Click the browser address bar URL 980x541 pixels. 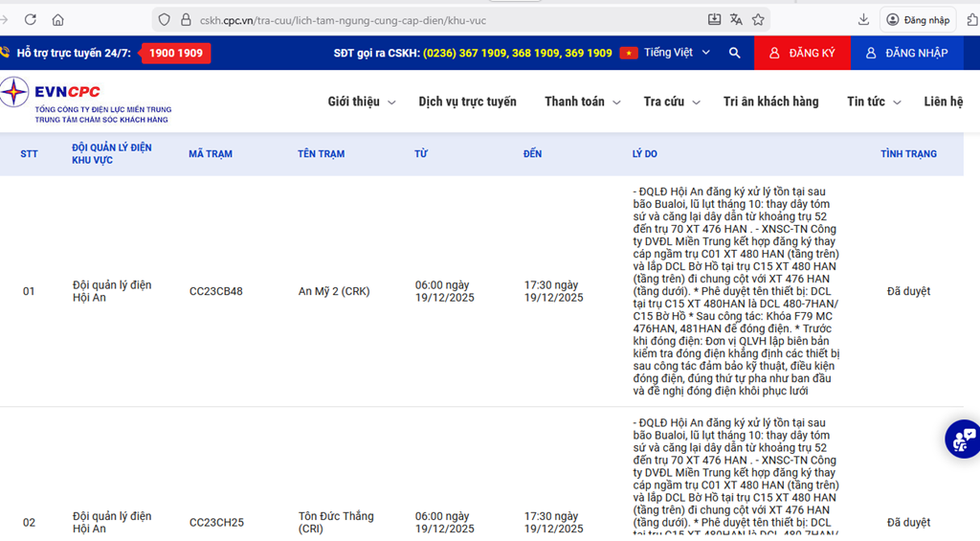coord(383,20)
